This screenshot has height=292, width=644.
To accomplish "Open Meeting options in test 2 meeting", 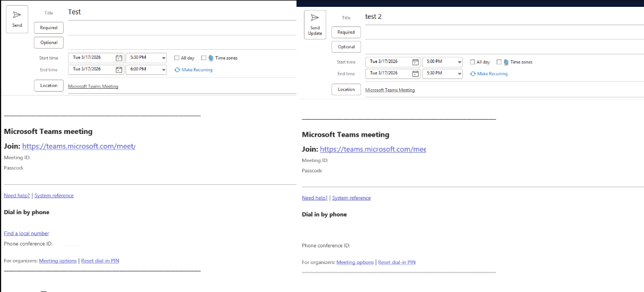I will pyautogui.click(x=356, y=262).
